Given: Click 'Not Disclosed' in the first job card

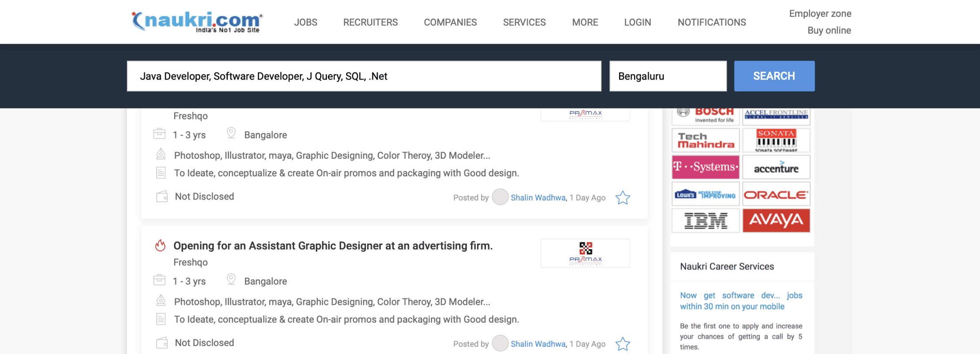Looking at the screenshot, I should [x=204, y=196].
